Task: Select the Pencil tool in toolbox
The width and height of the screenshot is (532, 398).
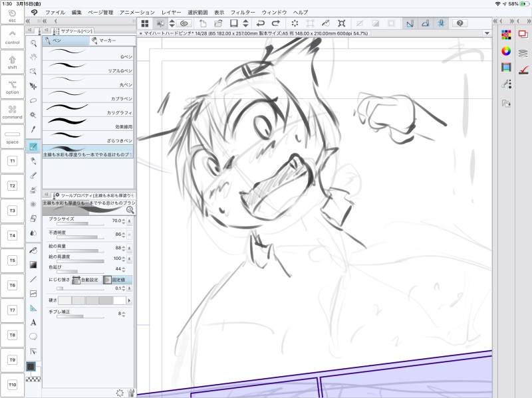Action: (33, 161)
